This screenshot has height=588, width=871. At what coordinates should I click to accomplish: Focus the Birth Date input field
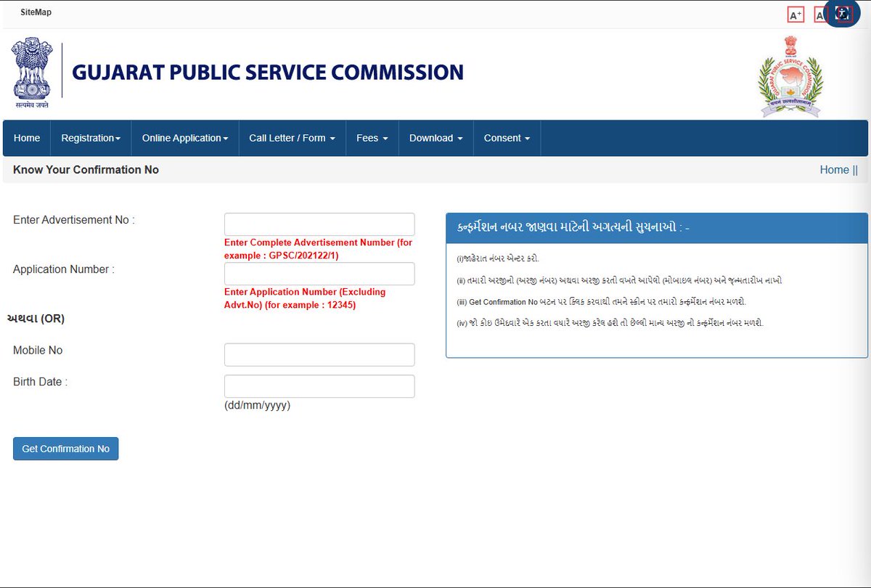319,386
